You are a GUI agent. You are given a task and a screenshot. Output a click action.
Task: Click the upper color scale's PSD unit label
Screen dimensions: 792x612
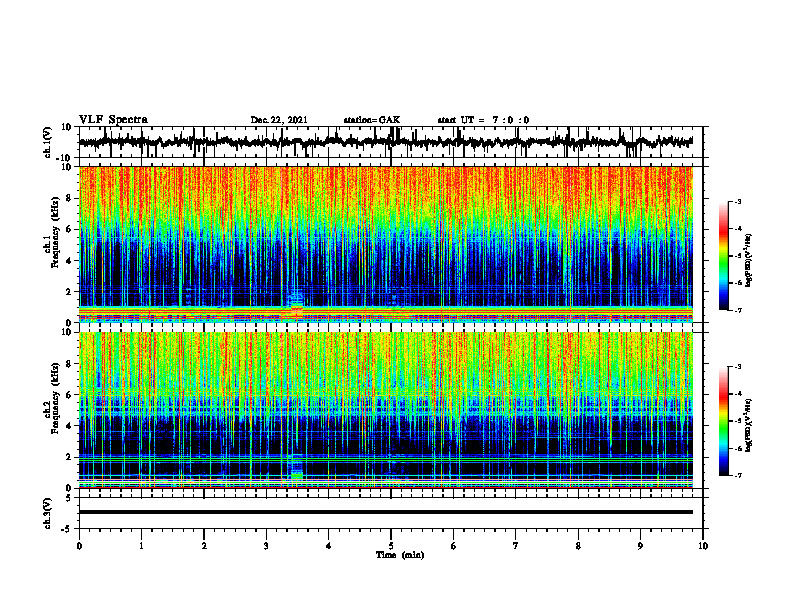click(x=749, y=261)
